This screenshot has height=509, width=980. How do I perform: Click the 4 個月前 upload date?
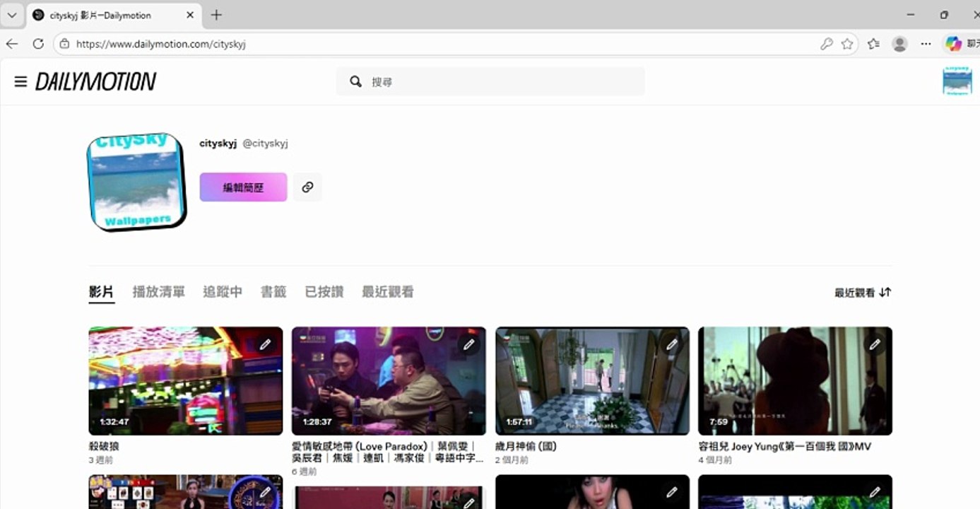[x=715, y=460]
